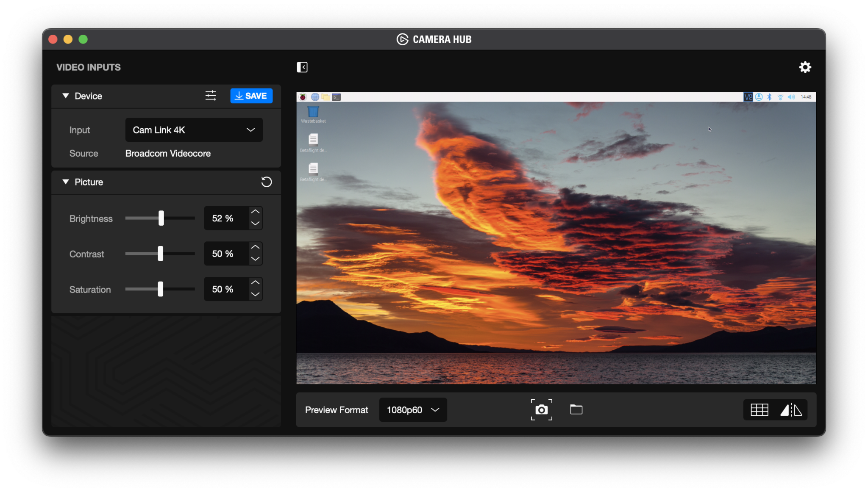Collapse the sidebar panel icon
868x492 pixels.
[302, 67]
